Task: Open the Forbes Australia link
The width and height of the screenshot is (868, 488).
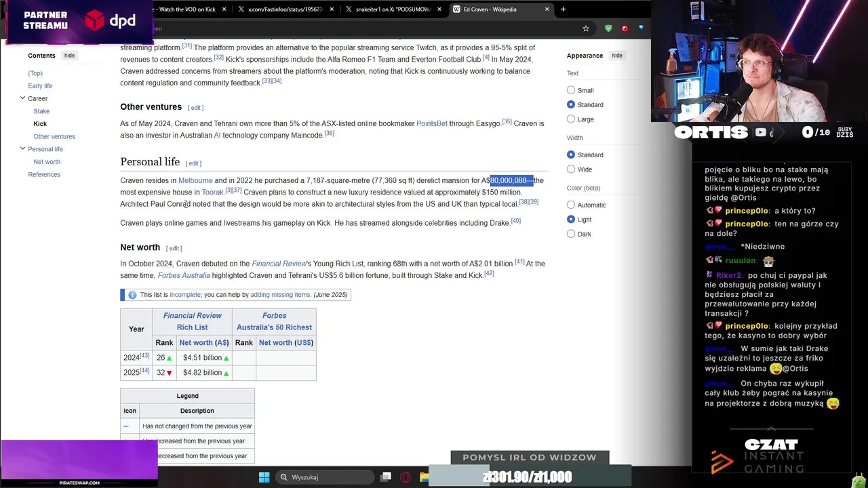Action: tap(184, 275)
